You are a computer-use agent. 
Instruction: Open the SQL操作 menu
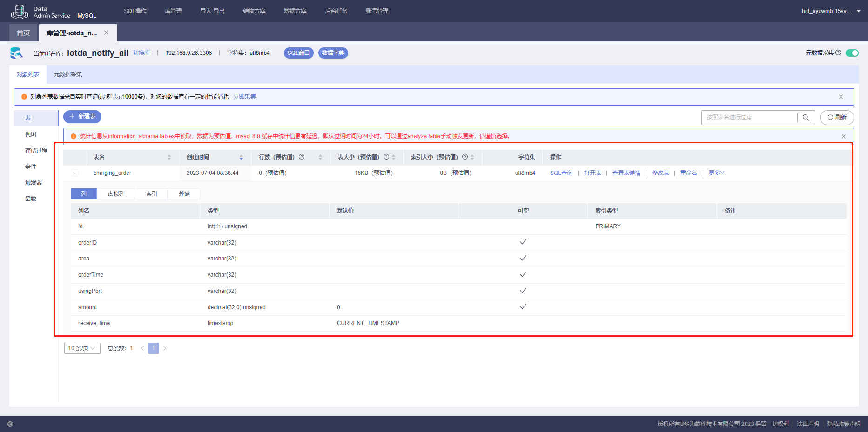pyautogui.click(x=135, y=11)
